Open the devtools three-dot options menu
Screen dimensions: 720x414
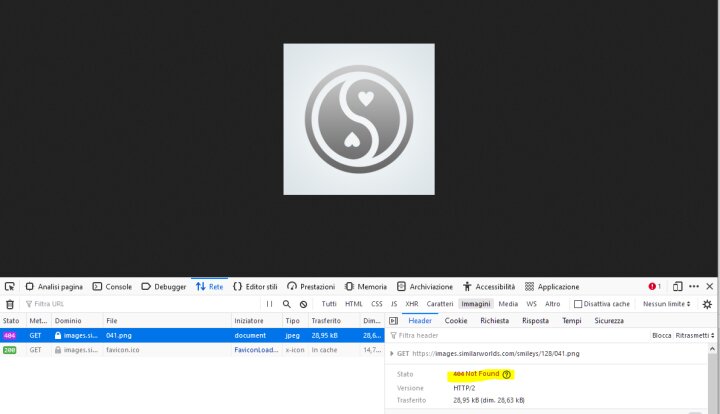click(694, 286)
